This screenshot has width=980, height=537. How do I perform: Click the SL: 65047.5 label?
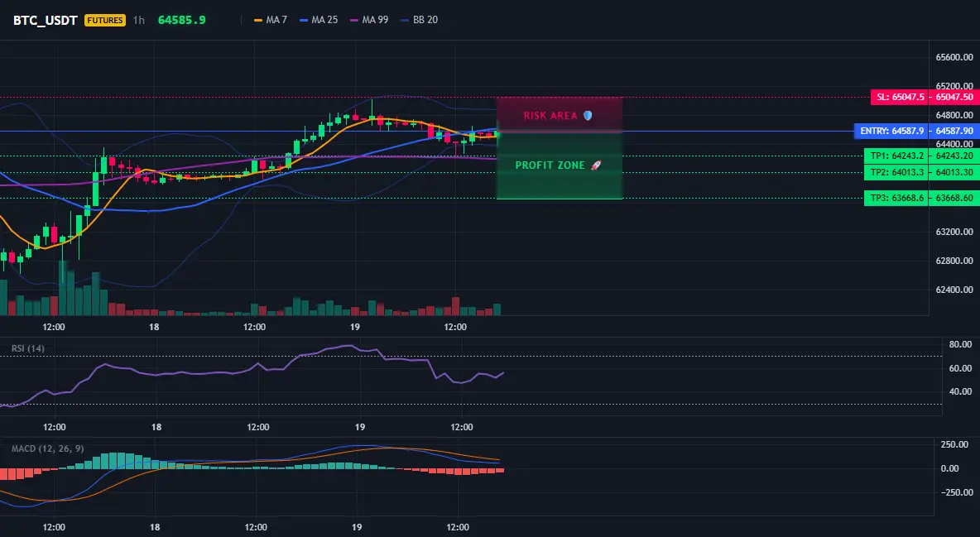[900, 97]
